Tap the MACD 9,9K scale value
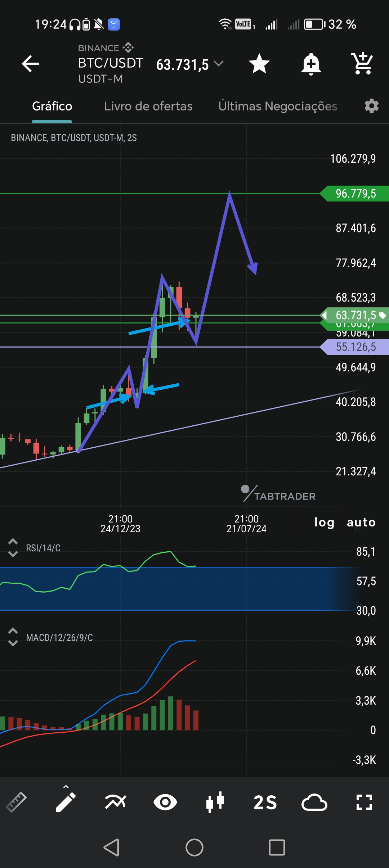 (x=366, y=641)
